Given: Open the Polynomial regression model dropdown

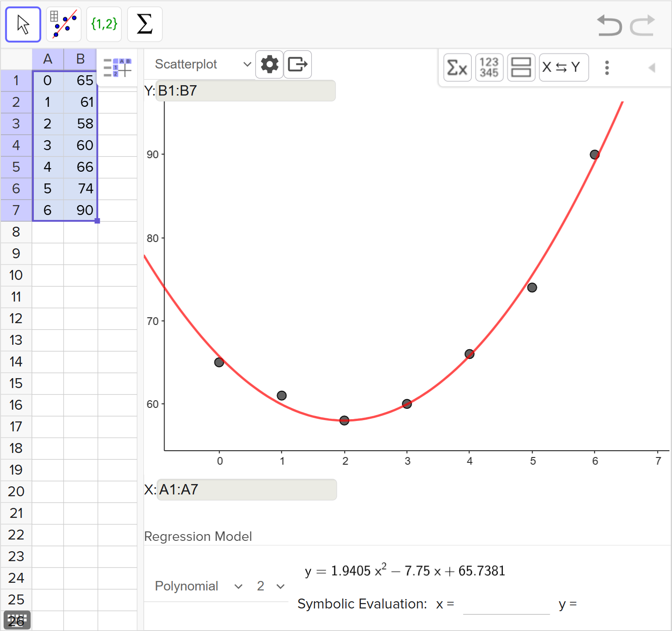Looking at the screenshot, I should [199, 586].
